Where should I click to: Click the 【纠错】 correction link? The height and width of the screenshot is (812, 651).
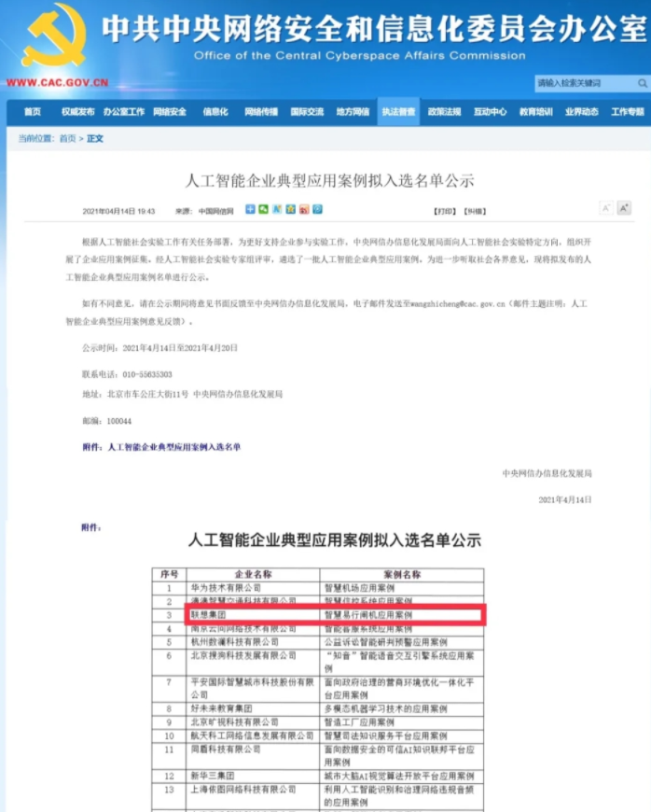click(x=475, y=211)
